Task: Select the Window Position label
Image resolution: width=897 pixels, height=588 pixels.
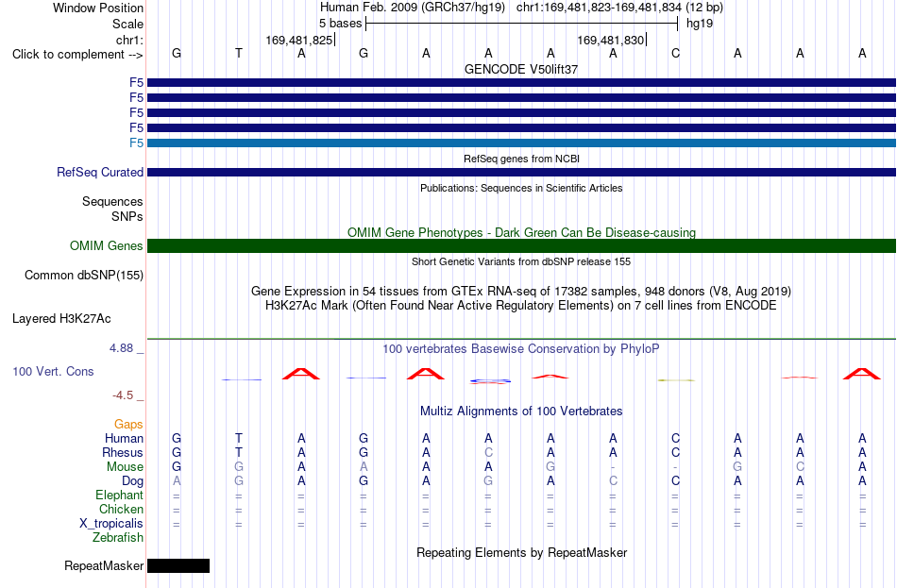Action: point(98,8)
